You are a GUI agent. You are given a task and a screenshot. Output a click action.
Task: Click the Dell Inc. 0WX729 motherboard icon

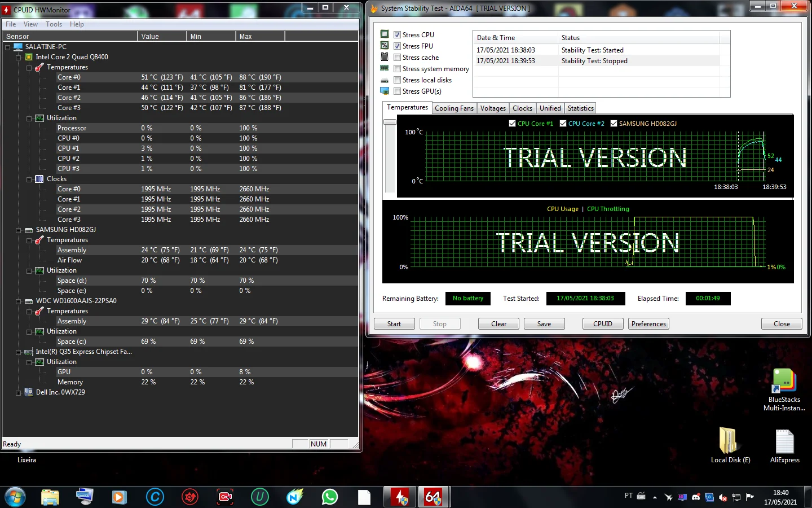click(x=29, y=392)
